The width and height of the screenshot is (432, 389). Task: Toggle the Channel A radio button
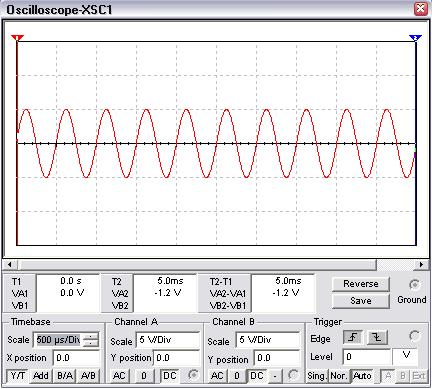(x=193, y=375)
